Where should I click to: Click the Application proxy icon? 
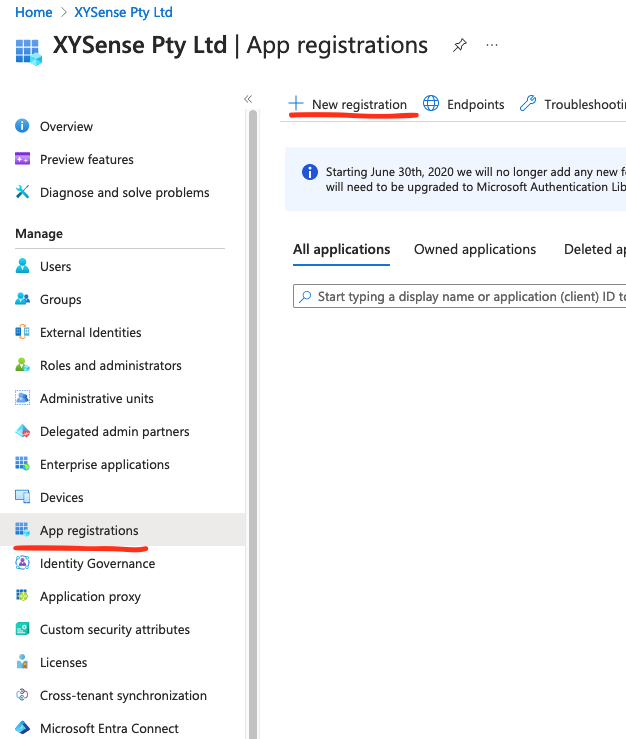point(22,596)
